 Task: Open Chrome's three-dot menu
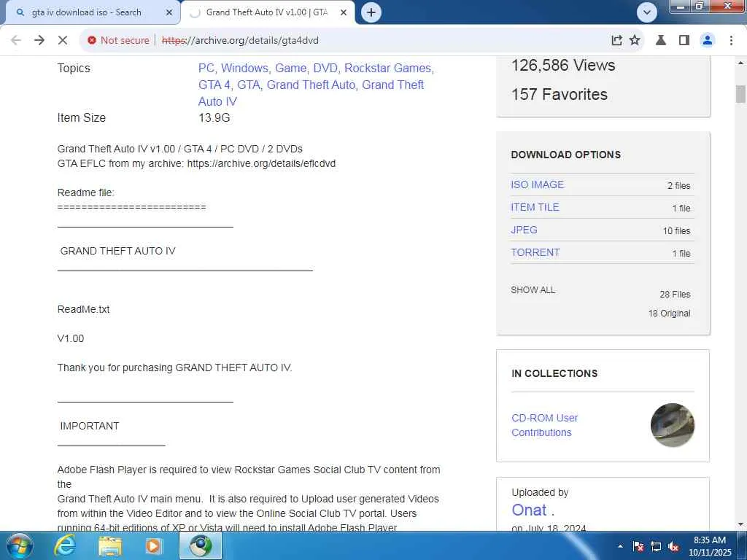[x=731, y=41]
